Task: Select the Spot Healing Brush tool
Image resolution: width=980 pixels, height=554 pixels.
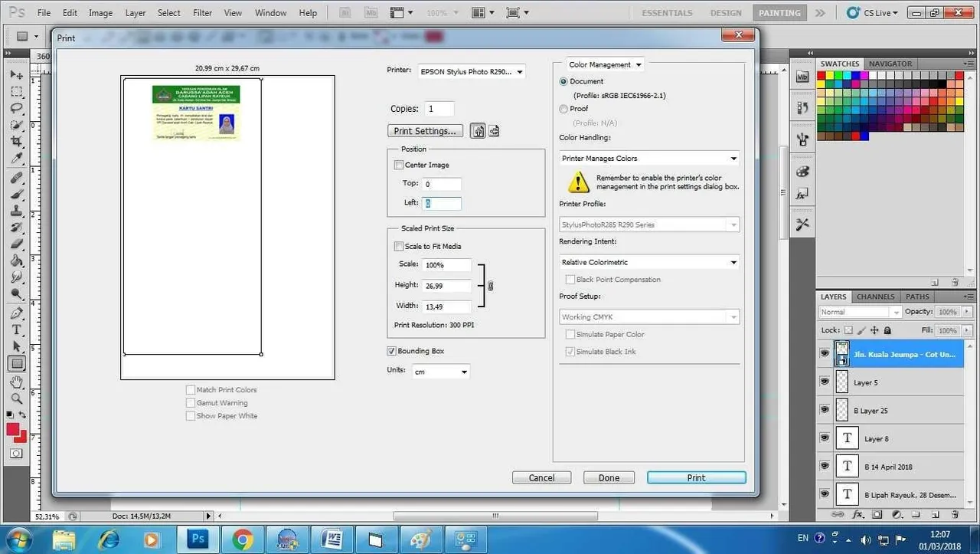Action: point(16,178)
